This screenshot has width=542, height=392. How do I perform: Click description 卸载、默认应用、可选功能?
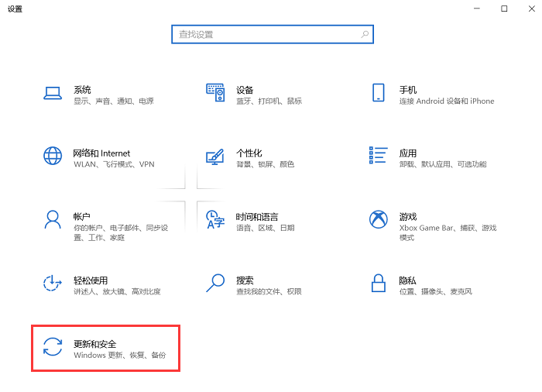click(443, 164)
